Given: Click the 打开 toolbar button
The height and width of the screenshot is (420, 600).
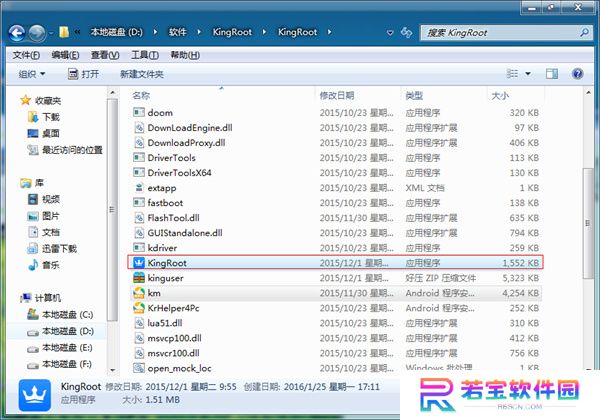Looking at the screenshot, I should [83, 74].
